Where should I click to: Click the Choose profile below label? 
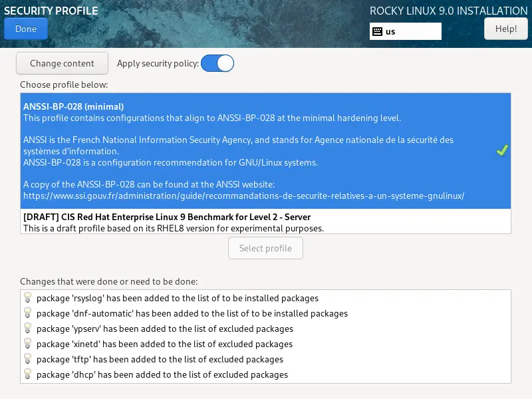[64, 85]
